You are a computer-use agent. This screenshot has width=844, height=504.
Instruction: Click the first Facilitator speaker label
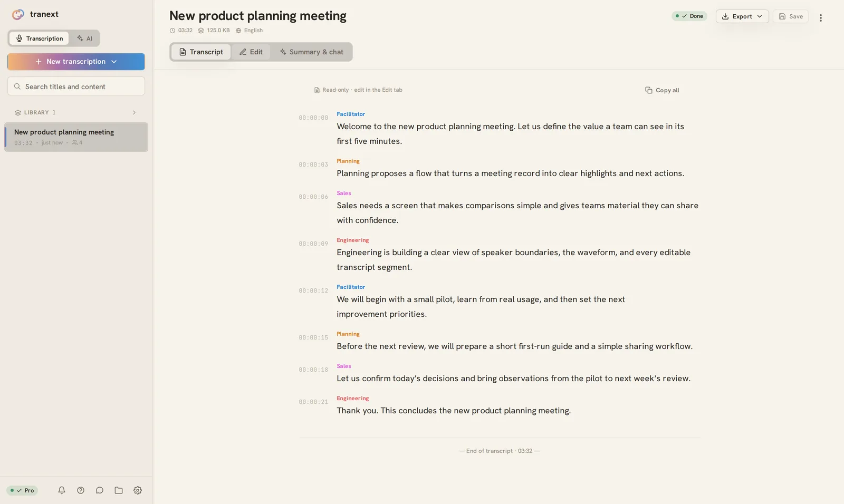[x=351, y=114]
